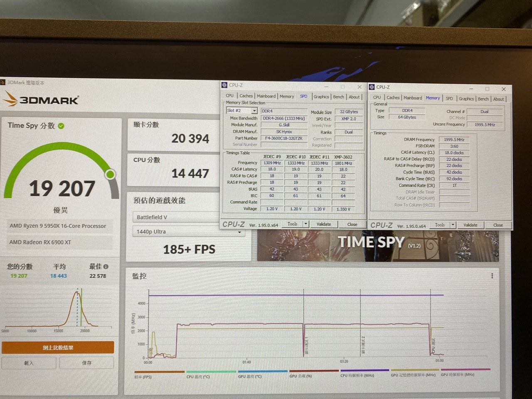The height and width of the screenshot is (399, 532).
Task: Switch to CPU tab in CPU-Z SPD window
Action: pos(229,96)
